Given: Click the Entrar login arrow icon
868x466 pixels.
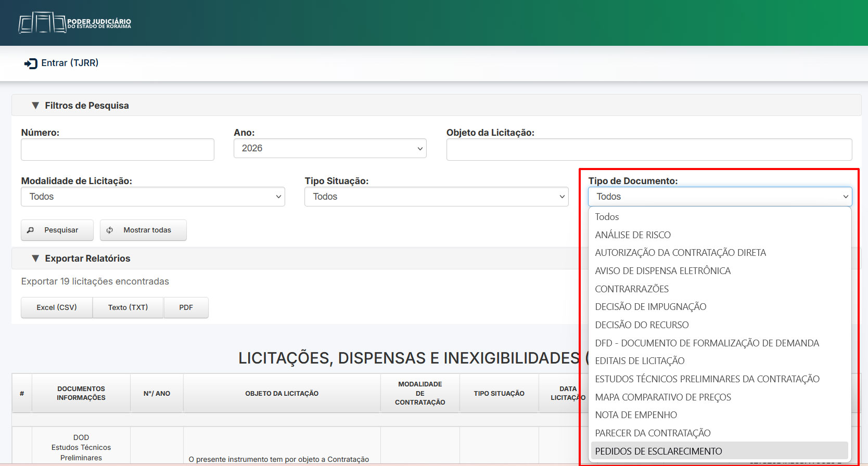Looking at the screenshot, I should point(31,63).
